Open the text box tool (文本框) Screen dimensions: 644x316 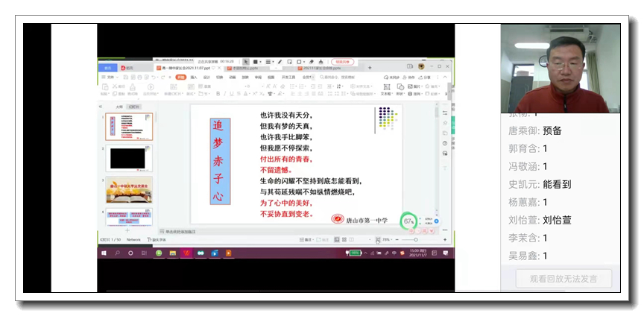tap(386, 91)
